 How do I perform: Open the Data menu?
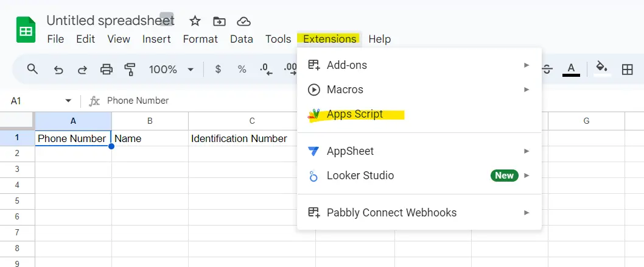[x=242, y=39]
